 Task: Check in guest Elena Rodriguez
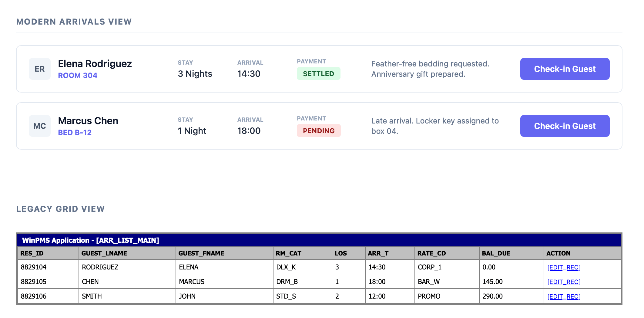[x=565, y=69]
